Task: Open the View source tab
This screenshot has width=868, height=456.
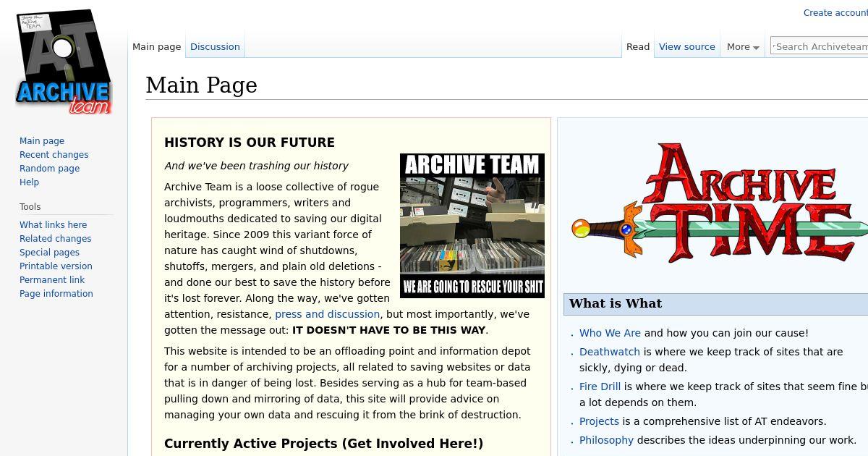Action: [686, 46]
